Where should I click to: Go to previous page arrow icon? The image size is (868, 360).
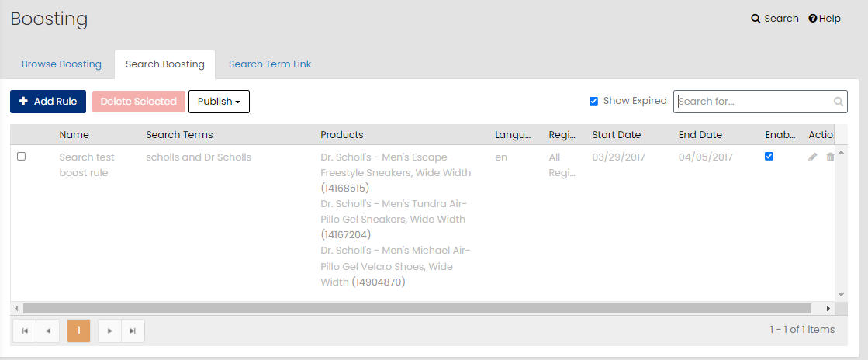48,331
